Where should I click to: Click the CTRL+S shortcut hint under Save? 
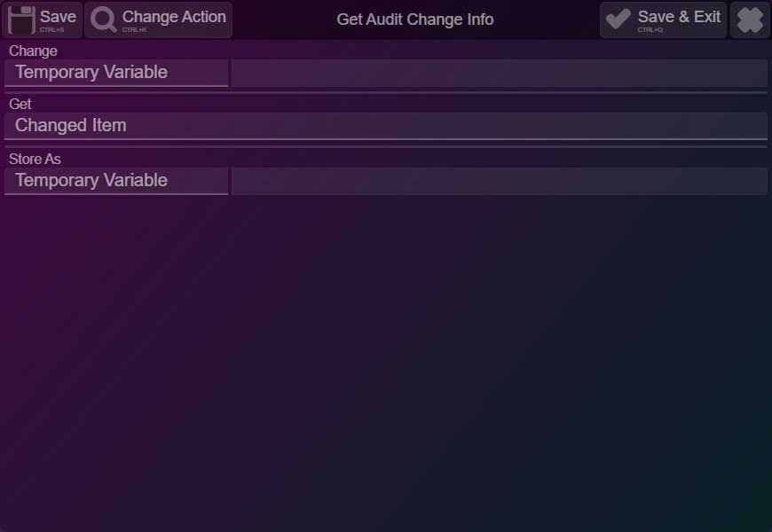[51, 30]
